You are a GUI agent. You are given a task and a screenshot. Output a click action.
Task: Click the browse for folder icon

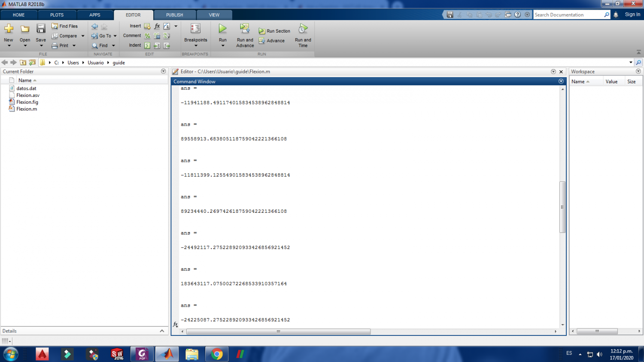[x=32, y=63]
